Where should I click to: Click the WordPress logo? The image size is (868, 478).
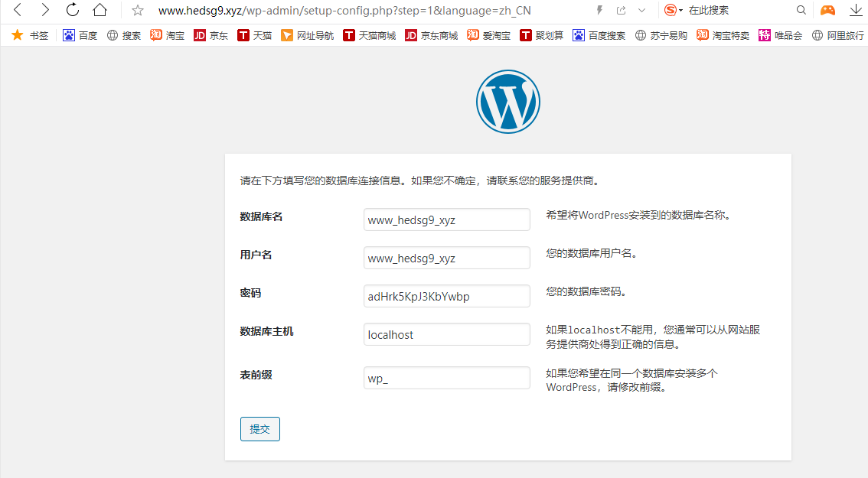508,101
